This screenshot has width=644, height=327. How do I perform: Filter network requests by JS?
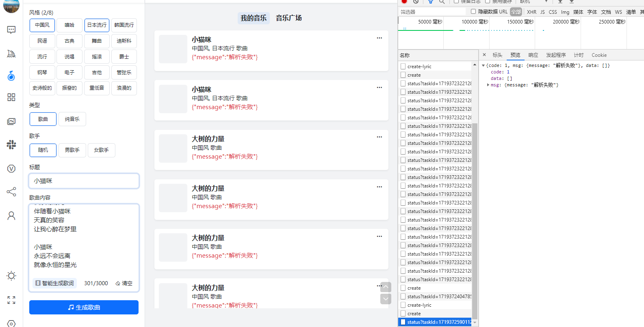click(x=542, y=12)
